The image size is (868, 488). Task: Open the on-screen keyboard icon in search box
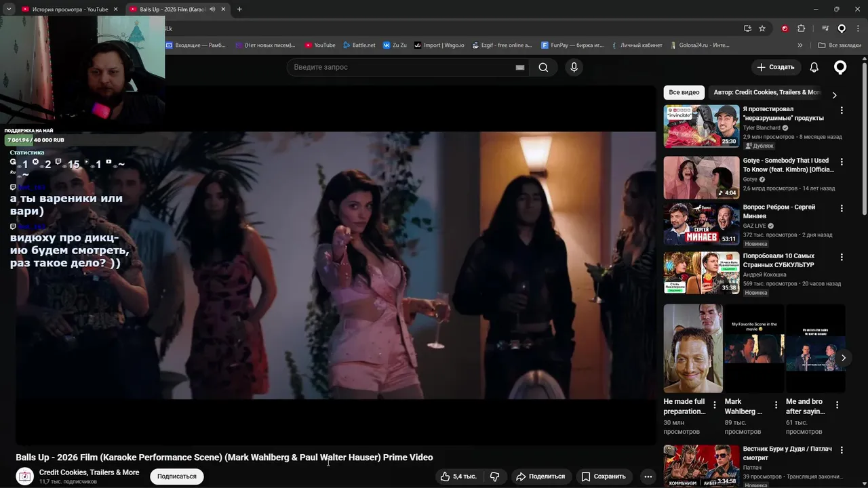[x=520, y=67]
